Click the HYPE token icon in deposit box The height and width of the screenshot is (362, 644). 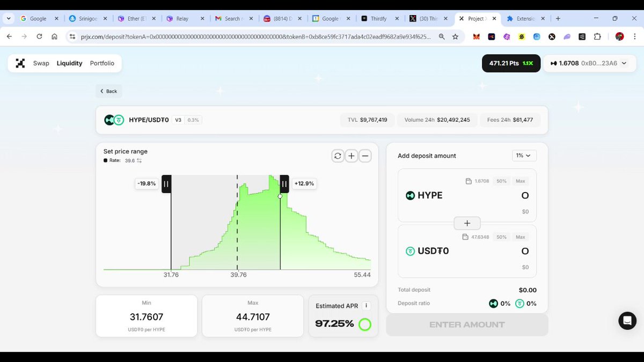(x=411, y=196)
